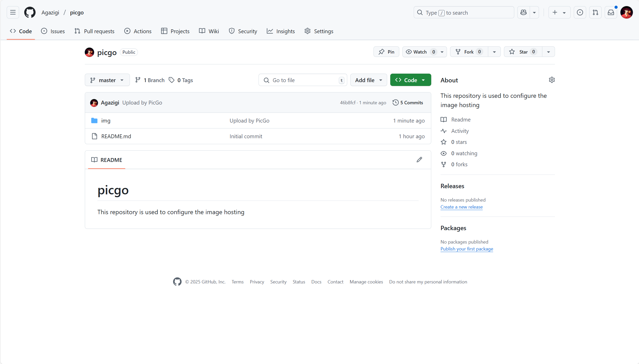This screenshot has width=639, height=364.
Task: Open the picgo breadcrumb link in header
Action: [77, 12]
